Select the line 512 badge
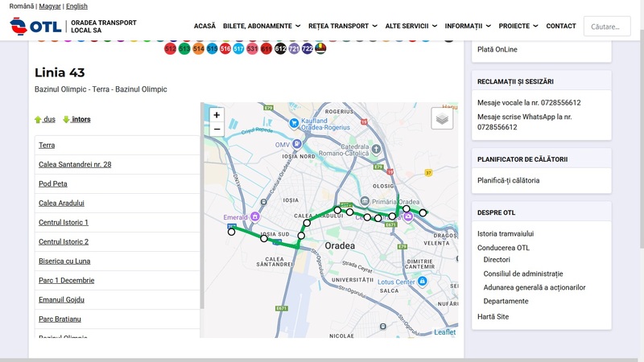 click(x=171, y=49)
